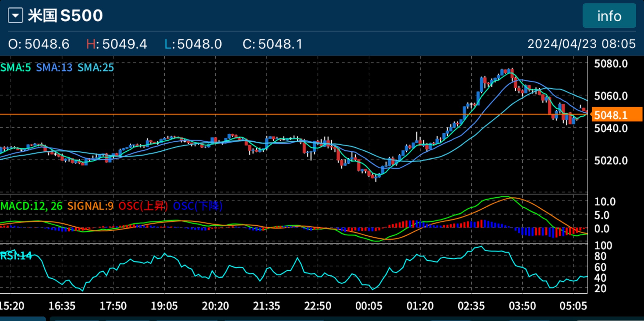Select the 2024/04/23 08:05 timestamp

click(x=581, y=44)
